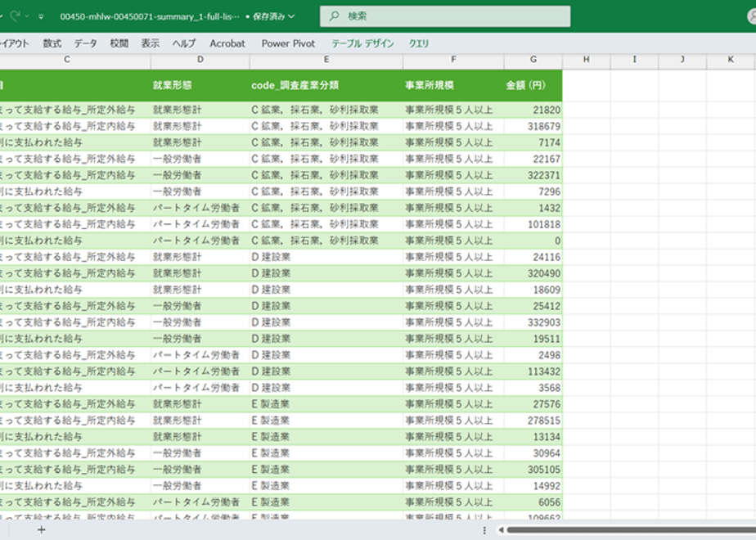Select cell with value 322371
Screen dimensions: 756x540
[533, 175]
